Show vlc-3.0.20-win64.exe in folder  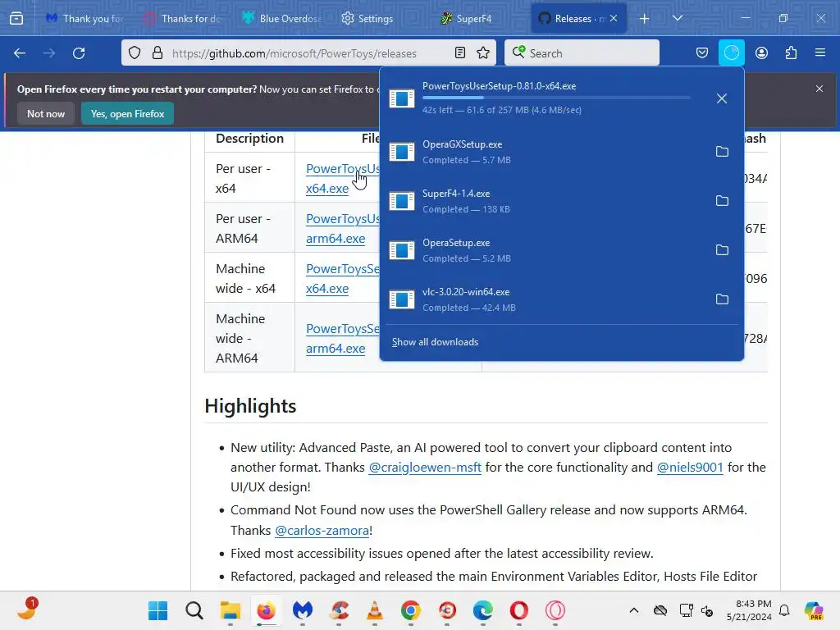[x=722, y=299]
